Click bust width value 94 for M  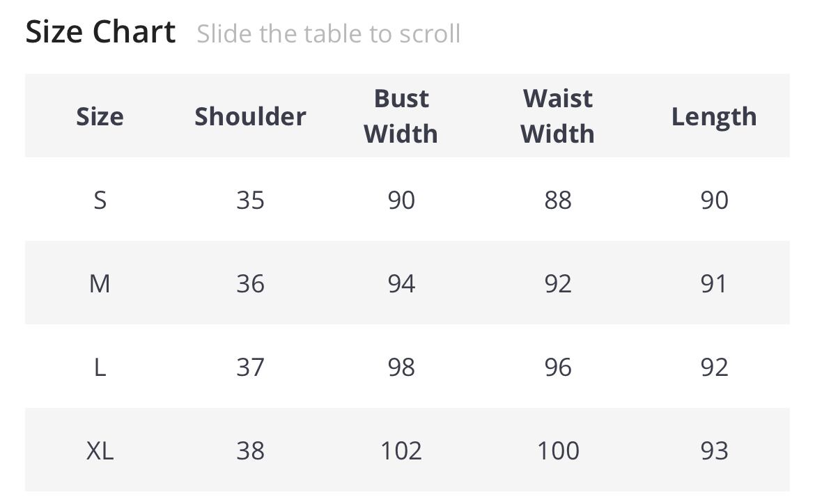(x=401, y=283)
